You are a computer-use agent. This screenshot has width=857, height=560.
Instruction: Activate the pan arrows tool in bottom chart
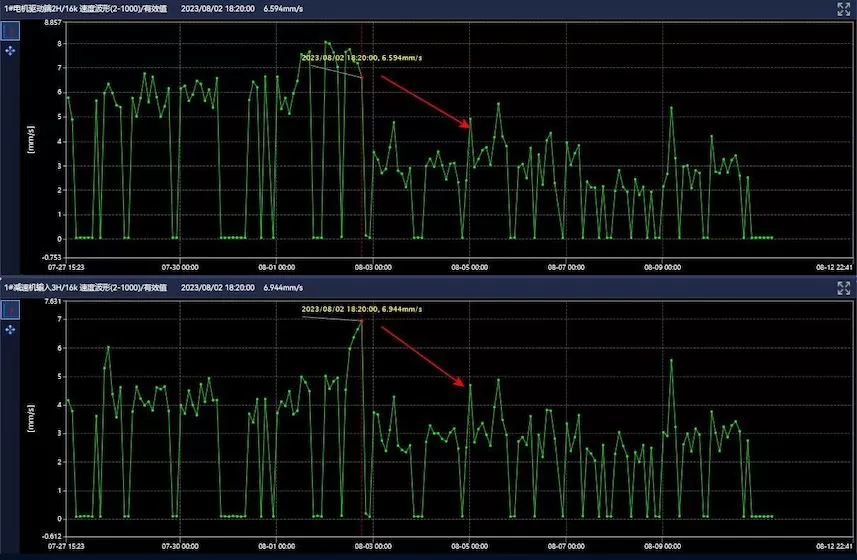(x=10, y=329)
